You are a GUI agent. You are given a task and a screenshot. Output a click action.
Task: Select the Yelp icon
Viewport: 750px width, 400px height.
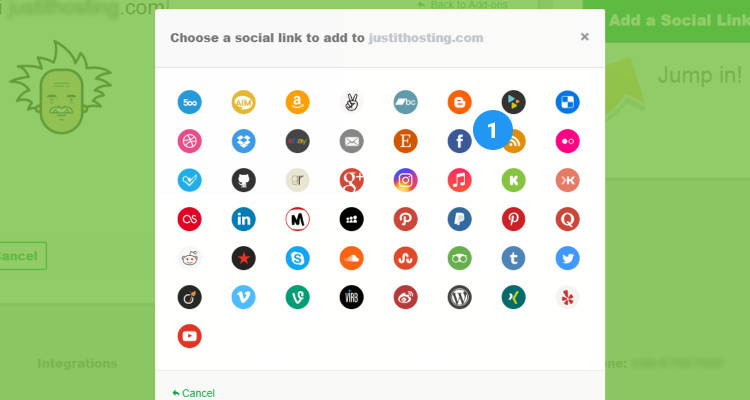(x=568, y=297)
